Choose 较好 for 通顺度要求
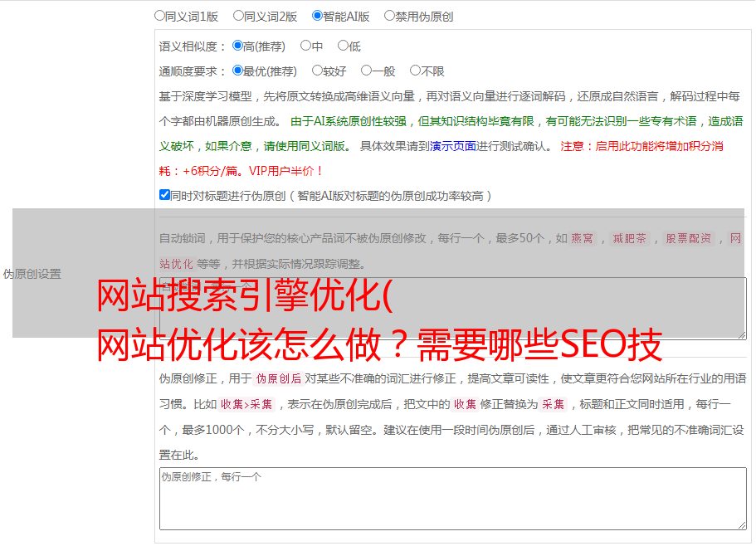The height and width of the screenshot is (546, 756). click(x=317, y=71)
